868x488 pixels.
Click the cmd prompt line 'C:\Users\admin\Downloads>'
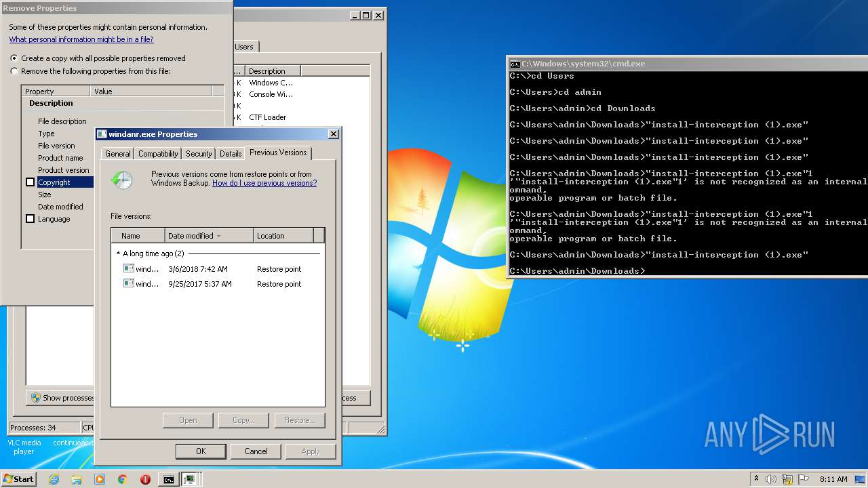point(578,271)
